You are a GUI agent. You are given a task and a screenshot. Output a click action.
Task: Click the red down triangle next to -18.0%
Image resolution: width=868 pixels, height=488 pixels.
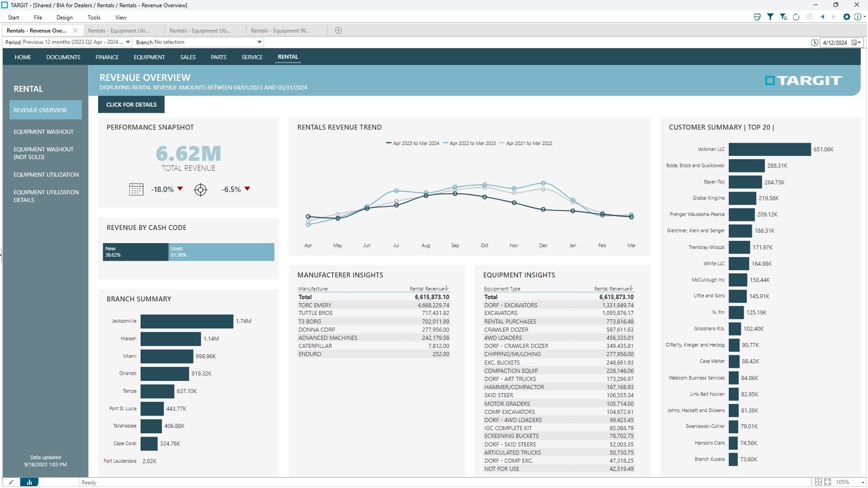coord(180,189)
